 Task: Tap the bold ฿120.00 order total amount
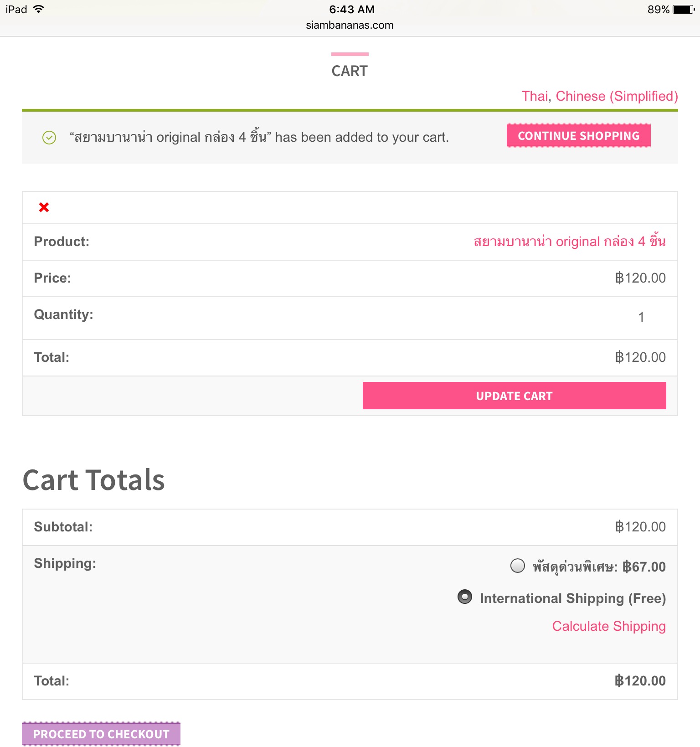tap(640, 681)
